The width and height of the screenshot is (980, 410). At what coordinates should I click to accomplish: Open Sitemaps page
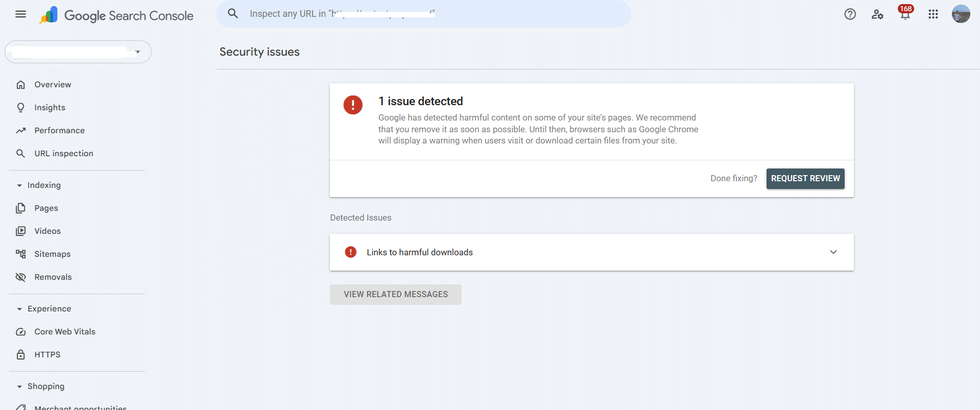(x=52, y=254)
